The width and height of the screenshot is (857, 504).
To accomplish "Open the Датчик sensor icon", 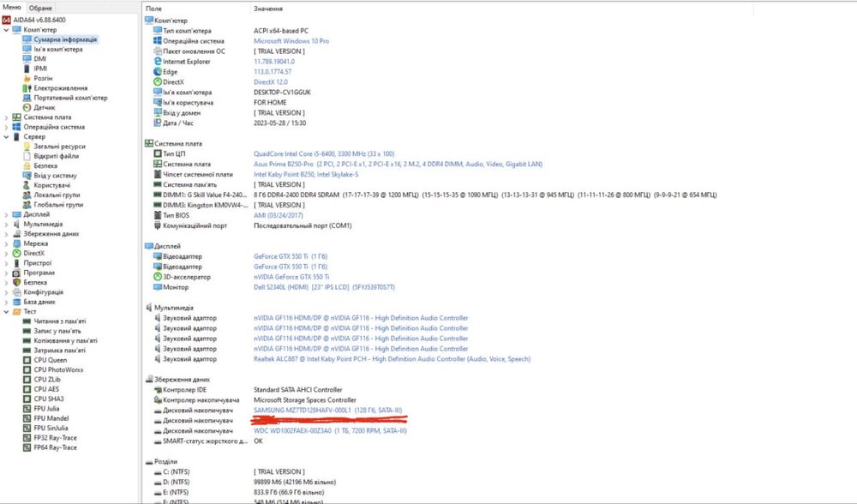I will pos(27,108).
